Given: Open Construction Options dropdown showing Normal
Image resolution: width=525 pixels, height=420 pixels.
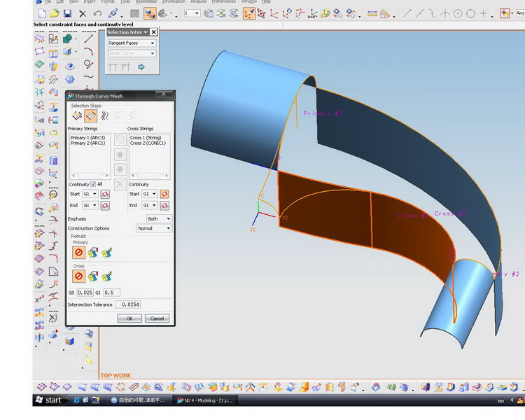Looking at the screenshot, I should pos(154,228).
